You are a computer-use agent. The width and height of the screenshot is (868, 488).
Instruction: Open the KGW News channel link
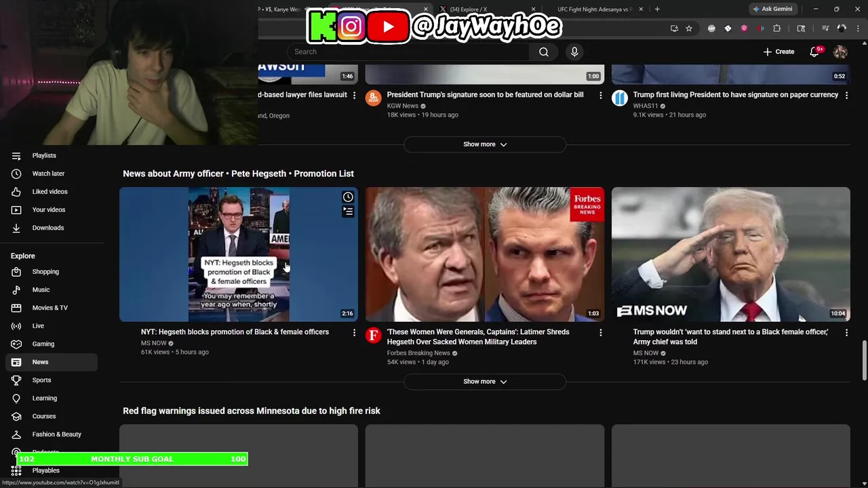pyautogui.click(x=403, y=106)
